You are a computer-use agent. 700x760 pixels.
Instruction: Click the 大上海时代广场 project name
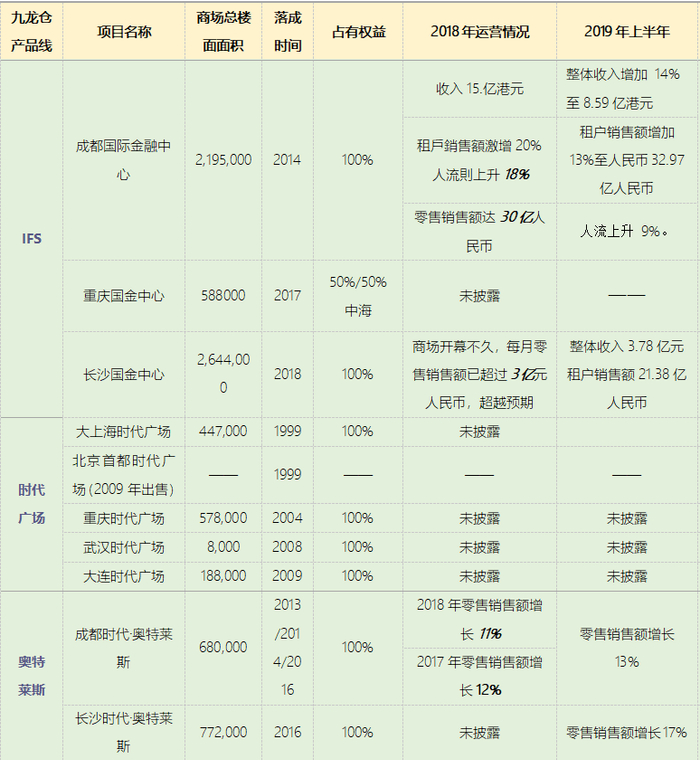point(124,432)
